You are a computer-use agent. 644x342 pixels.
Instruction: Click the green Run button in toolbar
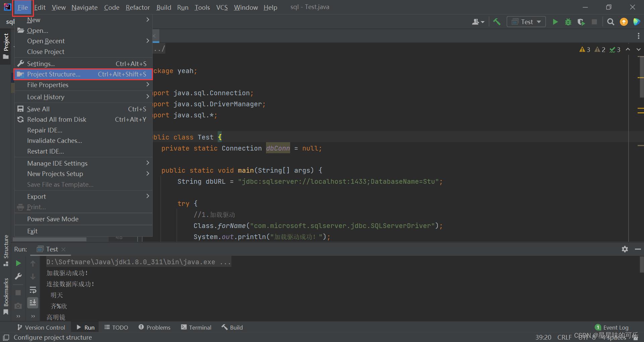(x=555, y=22)
